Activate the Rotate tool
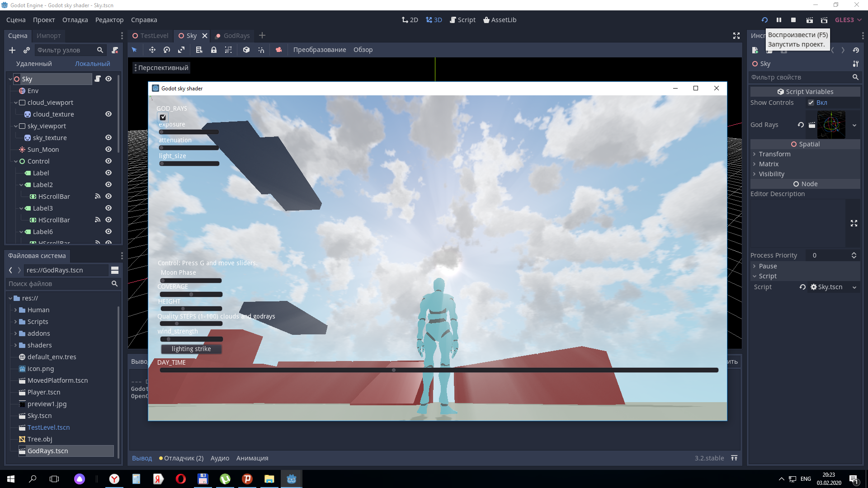Screen dimensions: 868x488 pos(166,50)
